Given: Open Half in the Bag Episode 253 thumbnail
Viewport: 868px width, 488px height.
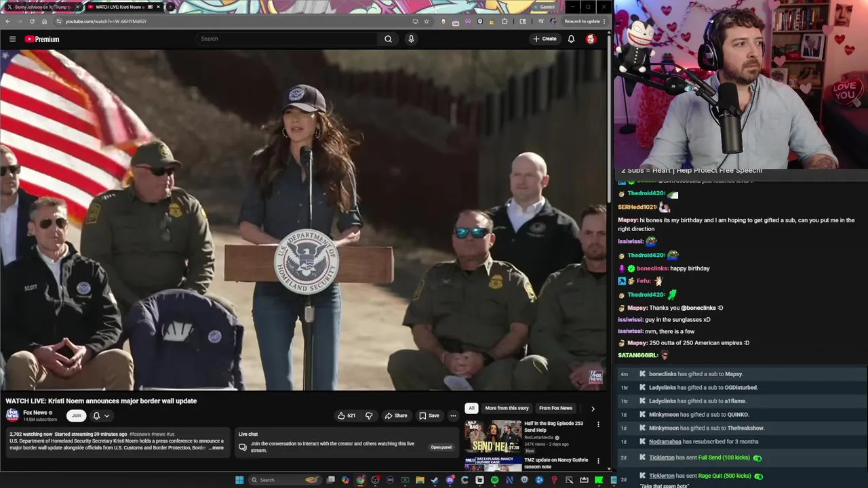Looking at the screenshot, I should click(x=493, y=436).
